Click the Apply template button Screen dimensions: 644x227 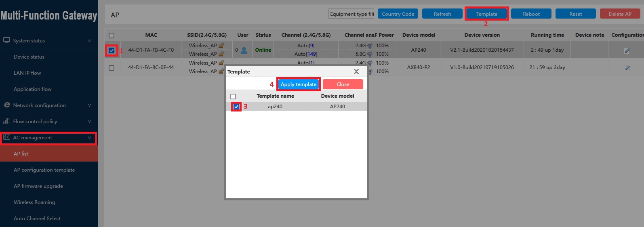(299, 84)
